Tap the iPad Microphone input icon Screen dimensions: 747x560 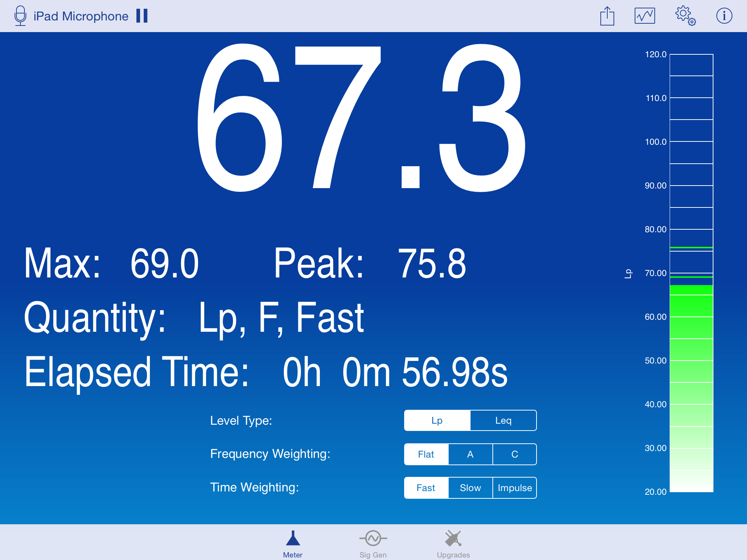click(20, 15)
